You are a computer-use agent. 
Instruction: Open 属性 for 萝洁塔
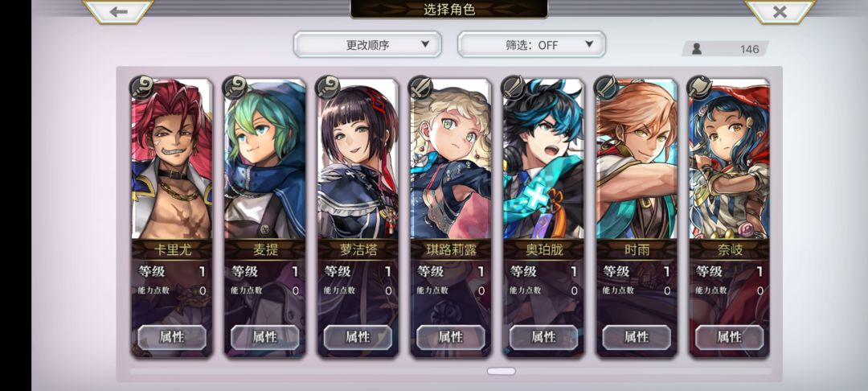pyautogui.click(x=358, y=337)
